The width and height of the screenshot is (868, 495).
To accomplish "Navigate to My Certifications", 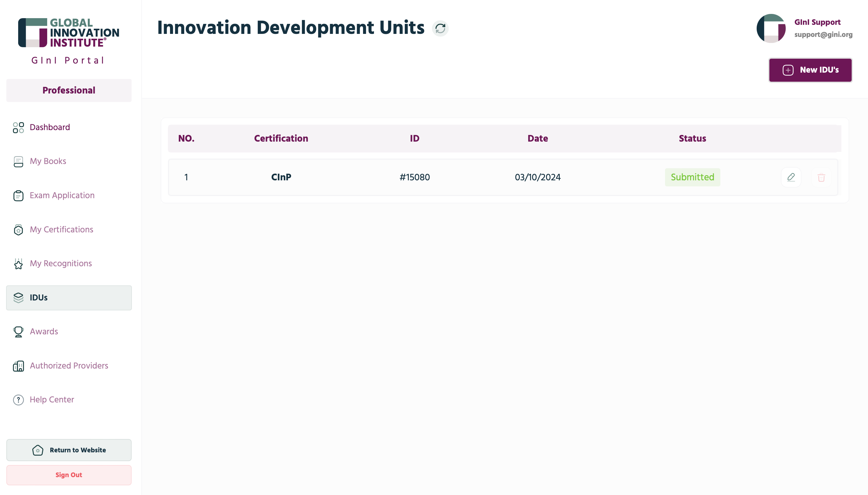I will pos(69,230).
